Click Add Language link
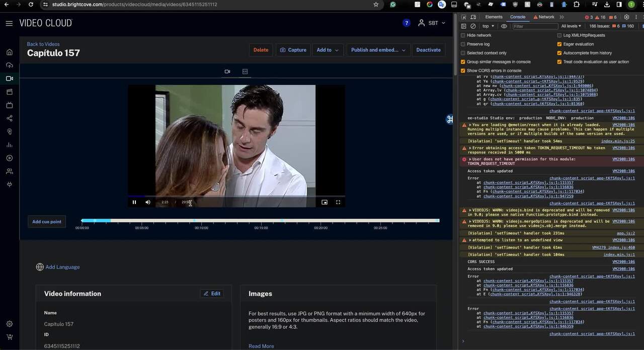 58,267
